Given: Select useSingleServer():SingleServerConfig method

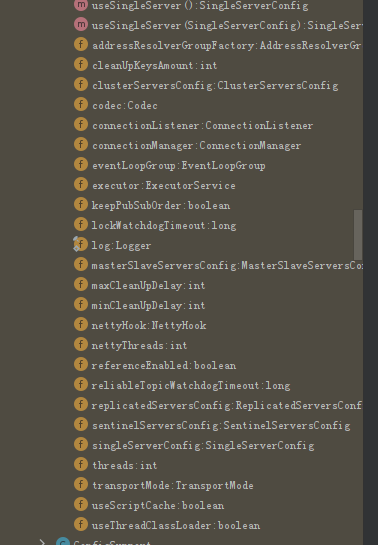Looking at the screenshot, I should (x=200, y=5).
